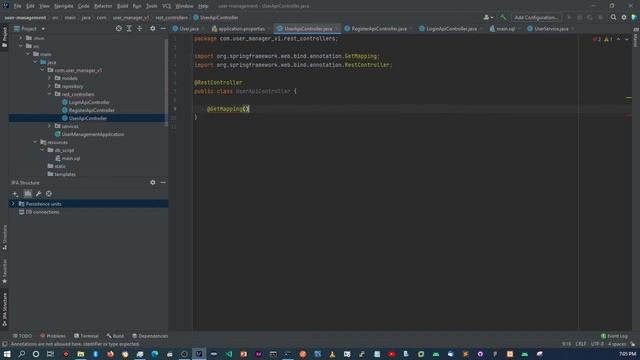This screenshot has height=360, width=640.
Task: Collapse the rest_controllers package
Action: click(x=50, y=94)
